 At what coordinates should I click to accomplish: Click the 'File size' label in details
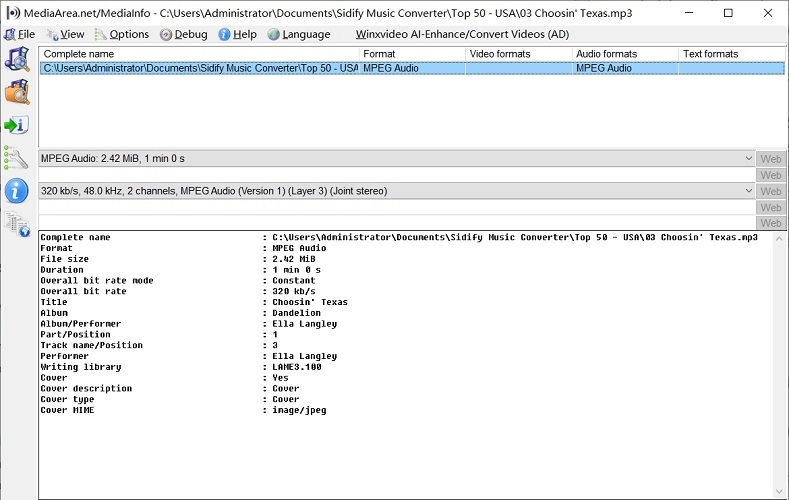[x=64, y=259]
